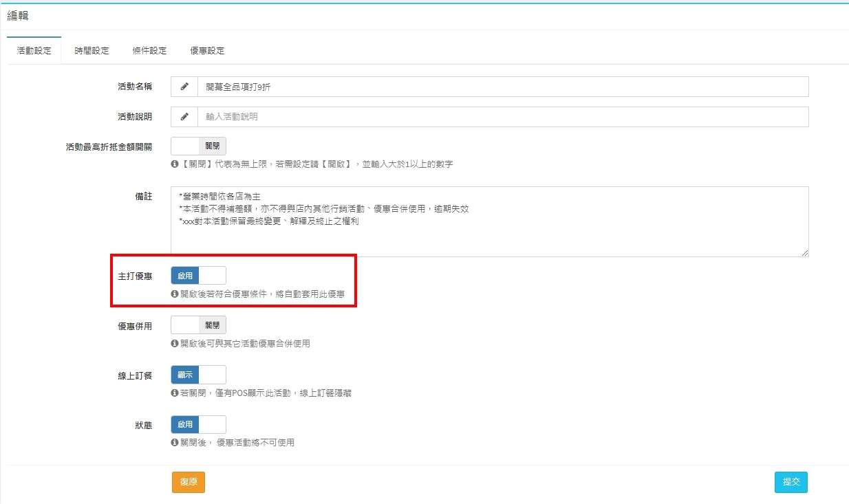Click info icon under 線上訂餐 toggle

175,393
